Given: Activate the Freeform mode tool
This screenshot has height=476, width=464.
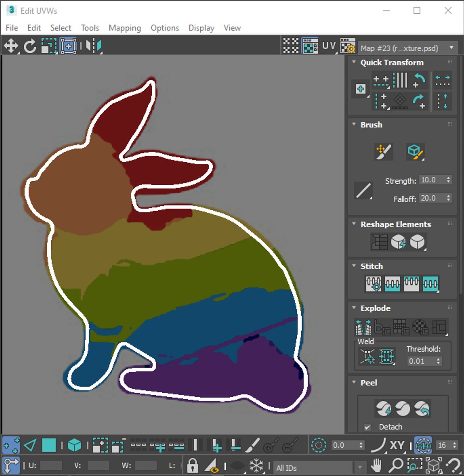Looking at the screenshot, I should [x=68, y=46].
